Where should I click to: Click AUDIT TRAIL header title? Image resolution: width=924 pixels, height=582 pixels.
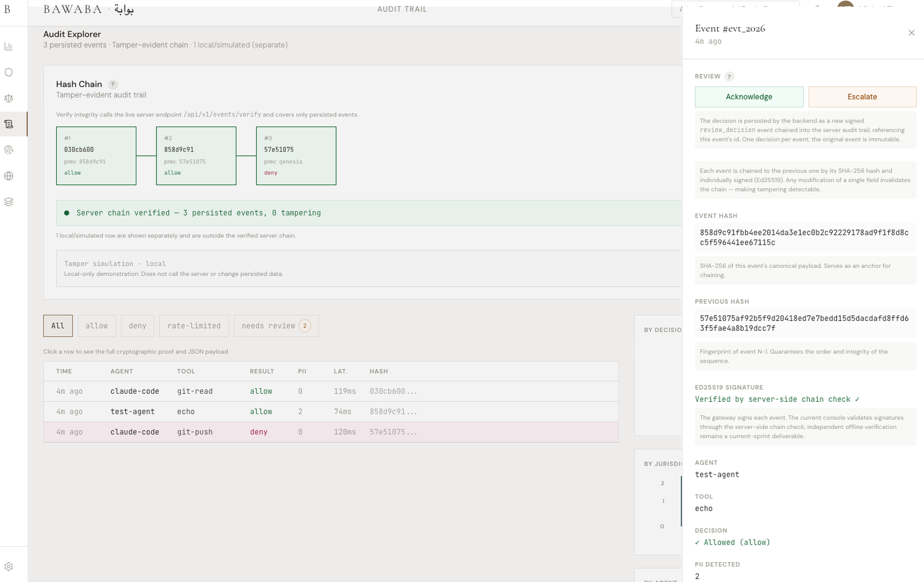tap(403, 9)
